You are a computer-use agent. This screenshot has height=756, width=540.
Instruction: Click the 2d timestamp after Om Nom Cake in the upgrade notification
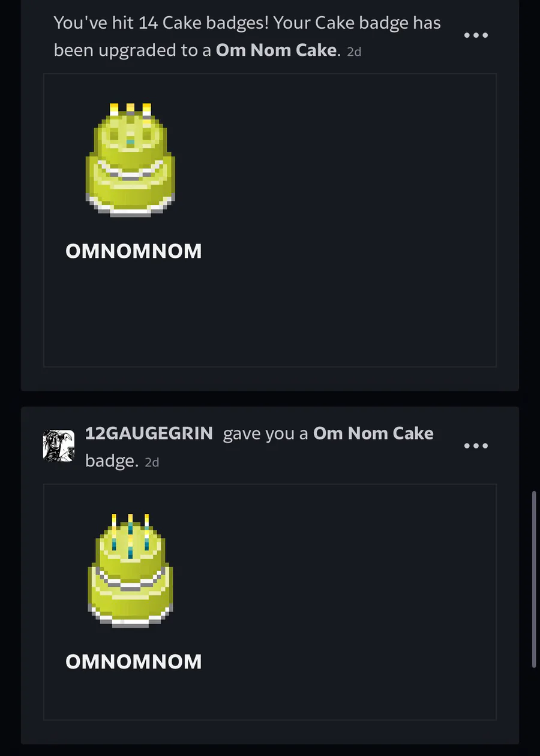pyautogui.click(x=354, y=52)
